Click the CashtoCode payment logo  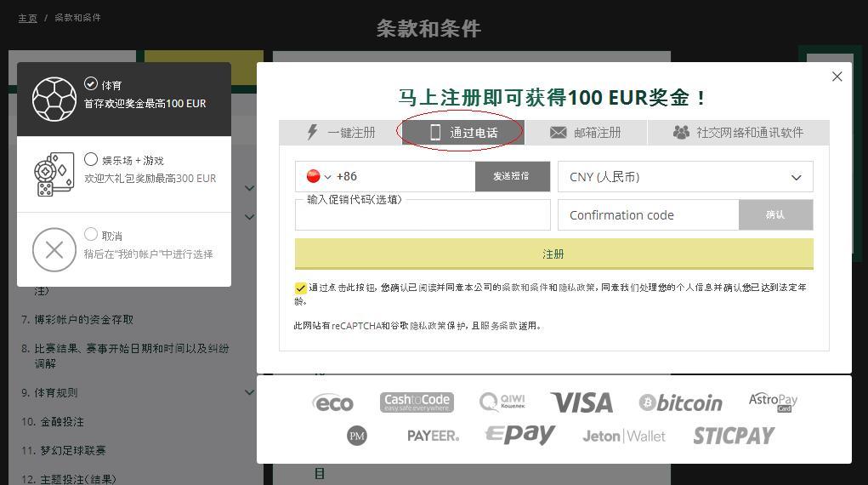click(417, 402)
